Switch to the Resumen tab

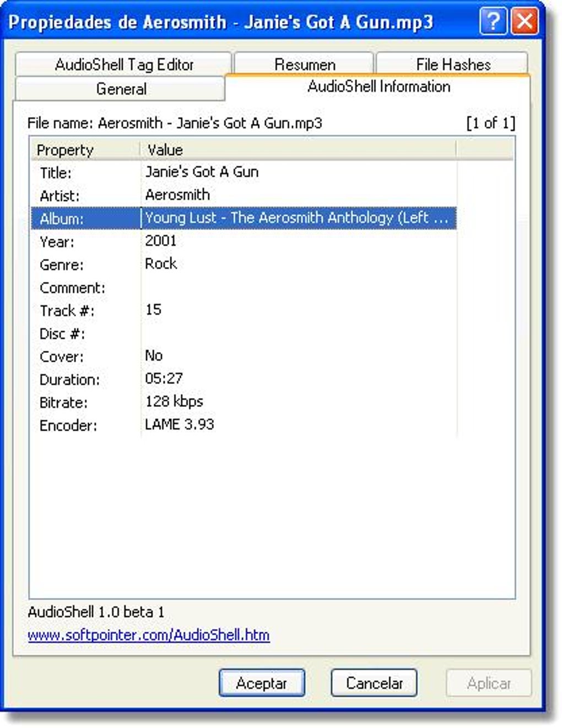tap(304, 64)
